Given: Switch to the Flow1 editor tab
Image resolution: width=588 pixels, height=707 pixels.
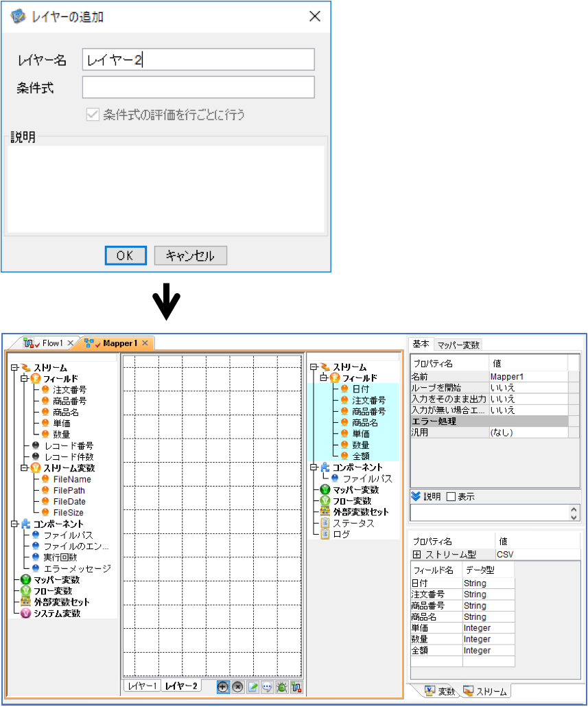Looking at the screenshot, I should point(49,343).
